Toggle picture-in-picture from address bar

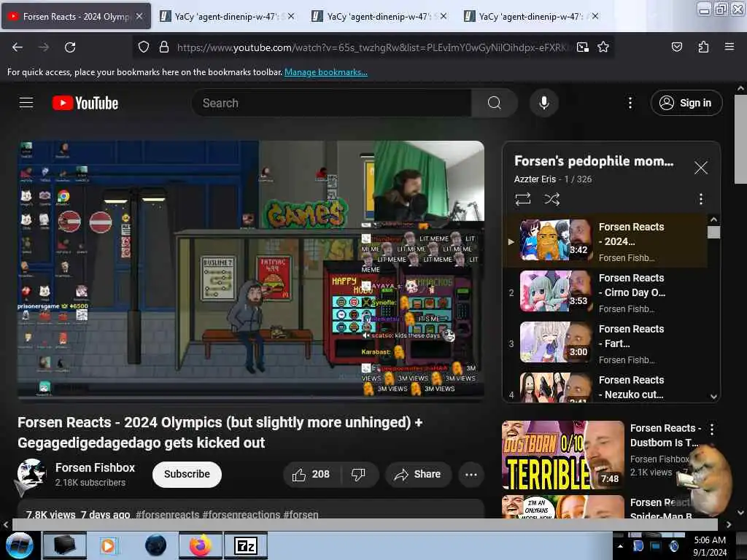[582, 47]
